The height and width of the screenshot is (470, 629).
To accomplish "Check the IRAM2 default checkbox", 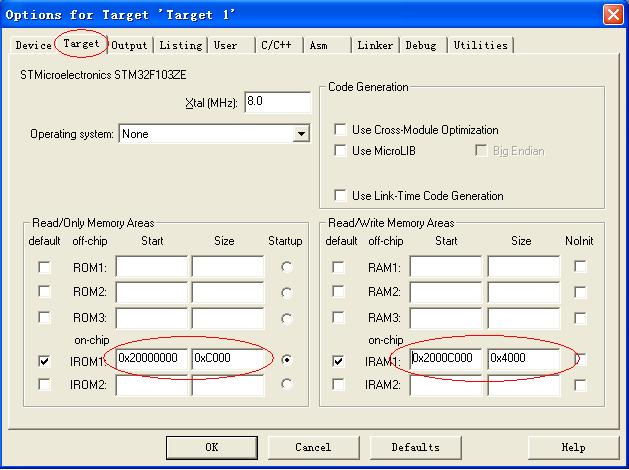I will pyautogui.click(x=338, y=384).
